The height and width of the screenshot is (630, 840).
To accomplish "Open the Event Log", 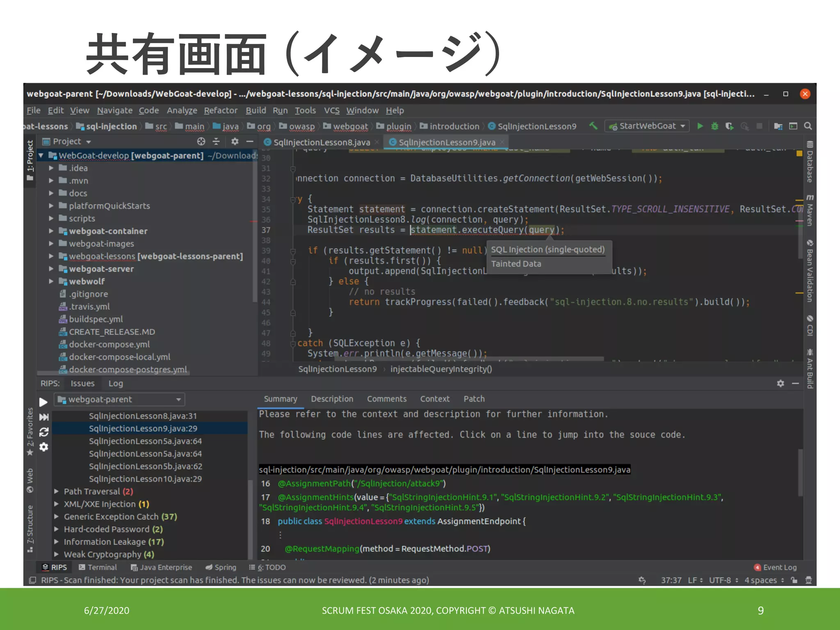I will coord(775,567).
